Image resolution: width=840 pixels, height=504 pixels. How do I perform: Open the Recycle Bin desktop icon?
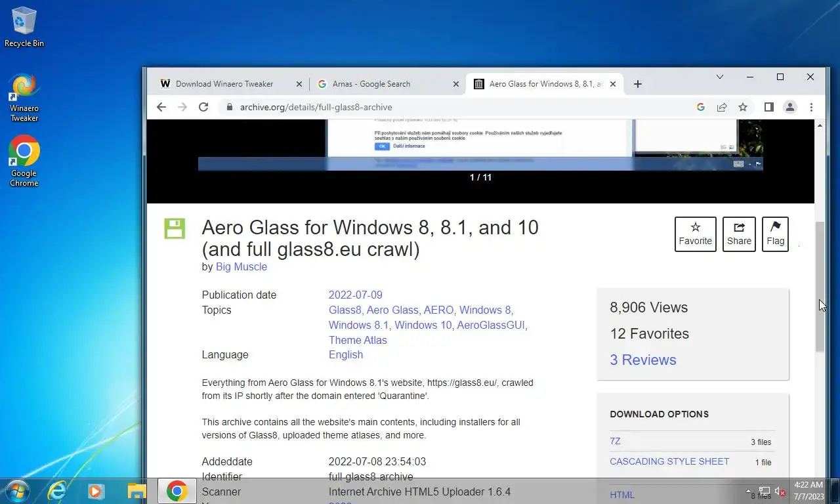24,28
